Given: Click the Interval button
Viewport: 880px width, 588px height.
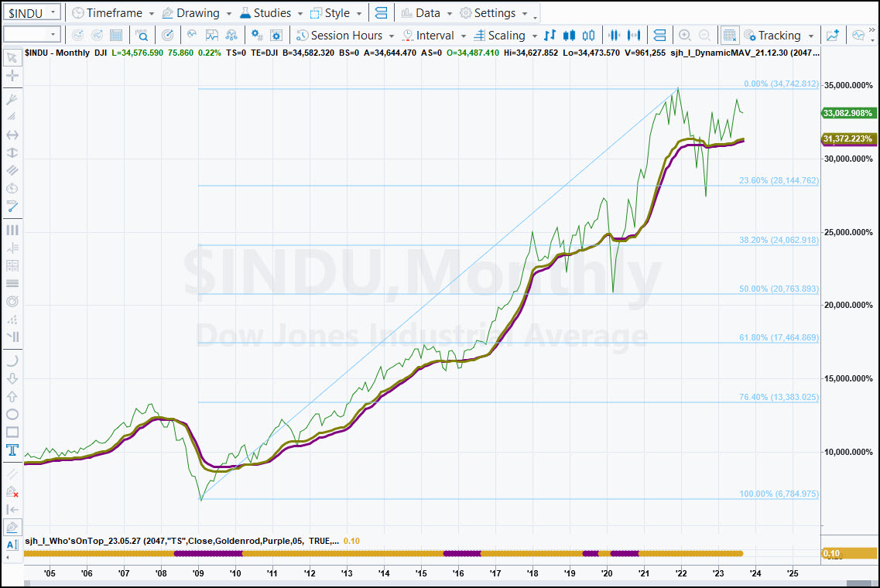Looking at the screenshot, I should [429, 36].
